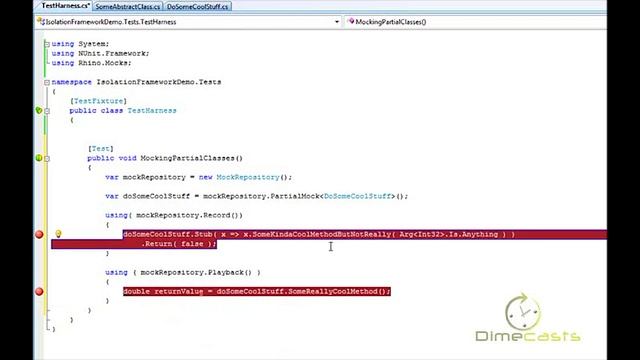Click the [Test] attribute text

100,149
